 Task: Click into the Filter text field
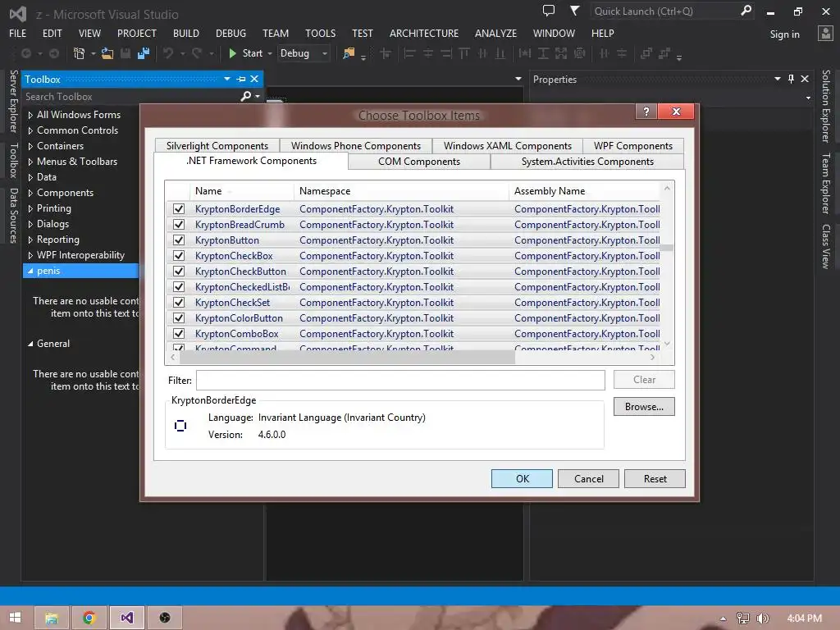(400, 381)
